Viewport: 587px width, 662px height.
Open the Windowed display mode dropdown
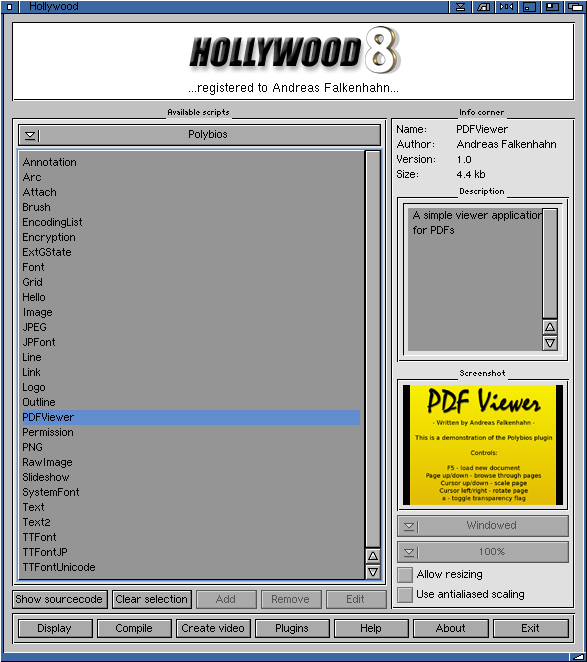point(483,526)
